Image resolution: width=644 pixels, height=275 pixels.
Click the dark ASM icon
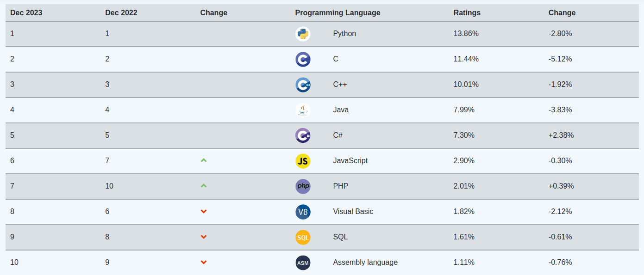(x=303, y=263)
